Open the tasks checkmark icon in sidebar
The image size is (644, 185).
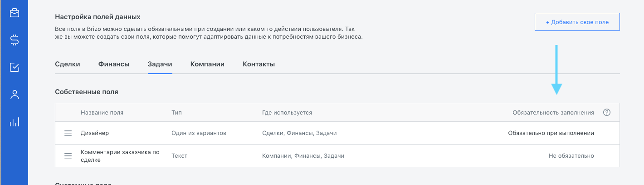[x=15, y=67]
